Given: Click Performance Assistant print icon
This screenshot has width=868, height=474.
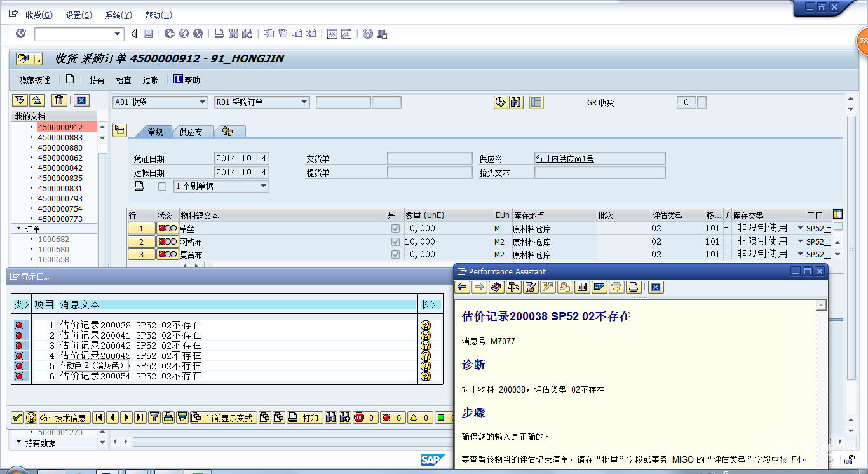Looking at the screenshot, I should (633, 287).
